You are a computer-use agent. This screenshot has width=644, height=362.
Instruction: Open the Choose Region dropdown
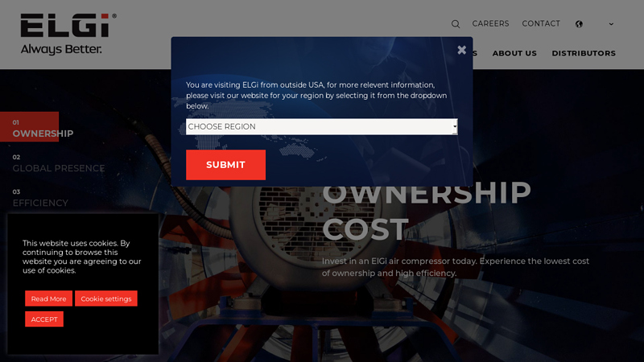(x=321, y=126)
